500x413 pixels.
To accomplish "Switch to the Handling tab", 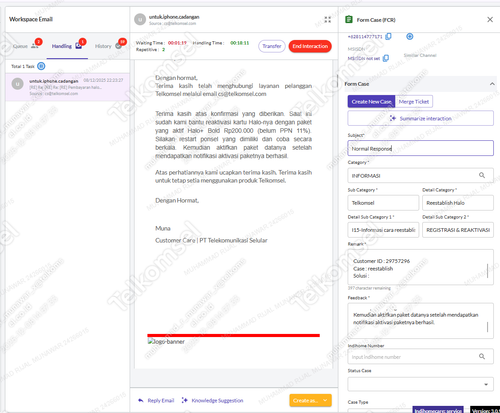I will [x=68, y=46].
